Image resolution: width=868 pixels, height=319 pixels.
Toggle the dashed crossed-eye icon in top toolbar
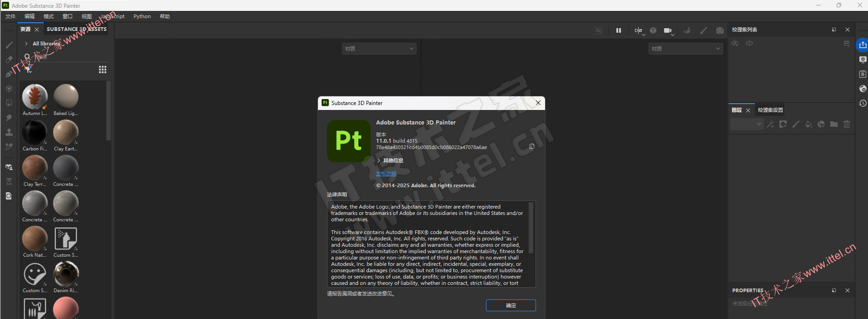coord(599,30)
